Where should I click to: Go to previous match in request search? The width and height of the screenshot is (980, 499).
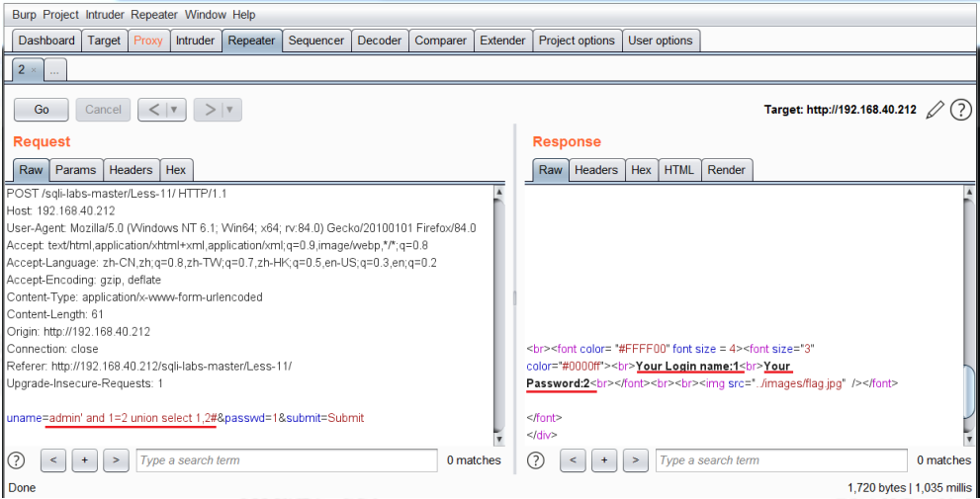coord(53,460)
